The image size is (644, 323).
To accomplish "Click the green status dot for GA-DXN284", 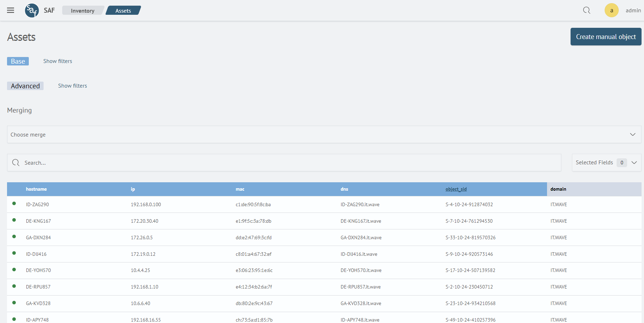I will 14,236.
